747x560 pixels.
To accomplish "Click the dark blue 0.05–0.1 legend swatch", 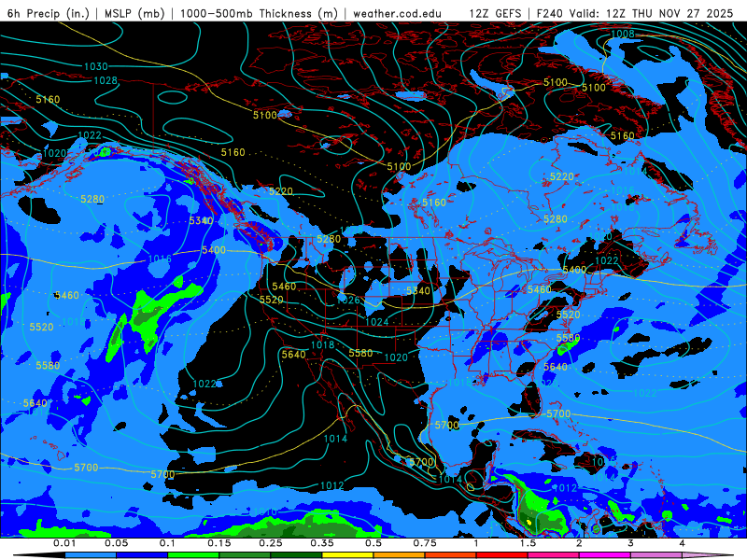I will click(142, 555).
